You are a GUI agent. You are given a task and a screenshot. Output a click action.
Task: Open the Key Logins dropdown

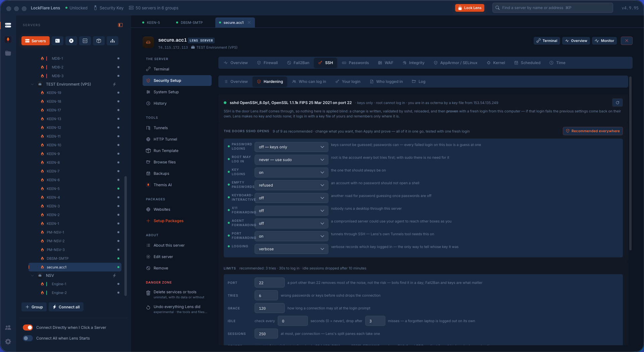[x=291, y=172]
